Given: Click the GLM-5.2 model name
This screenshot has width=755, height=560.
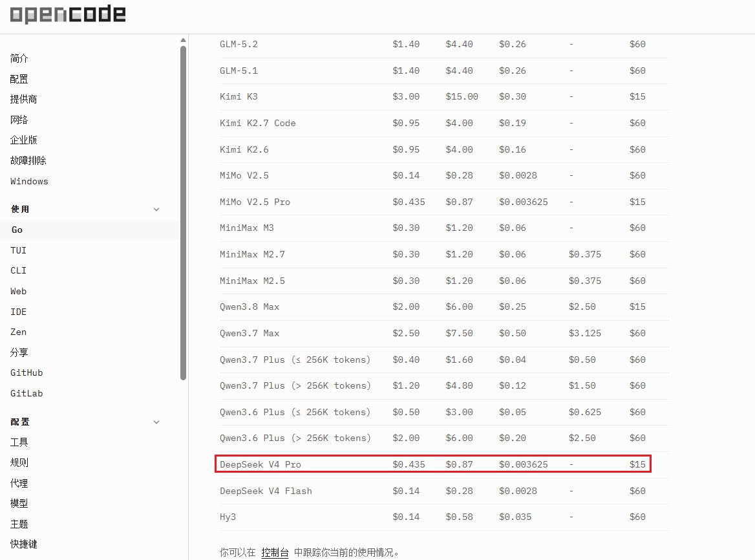Looking at the screenshot, I should click(239, 45).
